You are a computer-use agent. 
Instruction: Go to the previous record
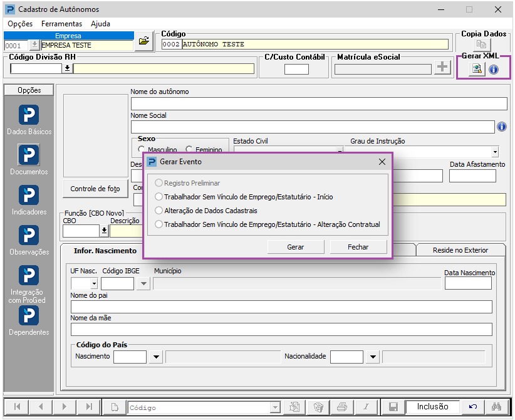(x=41, y=407)
